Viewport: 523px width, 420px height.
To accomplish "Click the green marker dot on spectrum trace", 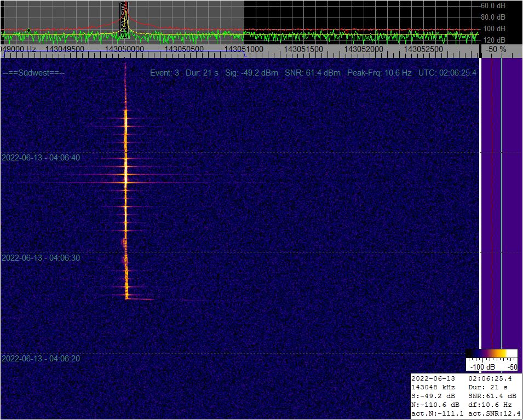I will click(x=28, y=30).
